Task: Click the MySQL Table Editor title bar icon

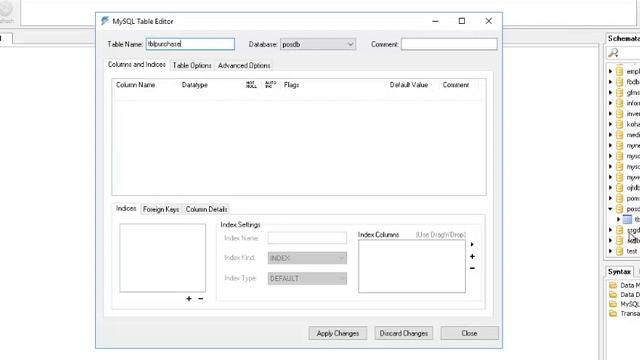Action: coord(105,21)
